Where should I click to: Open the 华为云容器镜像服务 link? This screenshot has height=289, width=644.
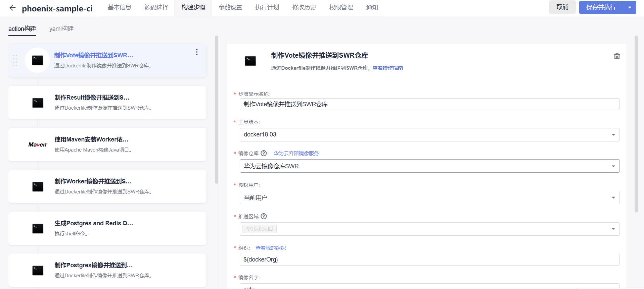tap(296, 153)
